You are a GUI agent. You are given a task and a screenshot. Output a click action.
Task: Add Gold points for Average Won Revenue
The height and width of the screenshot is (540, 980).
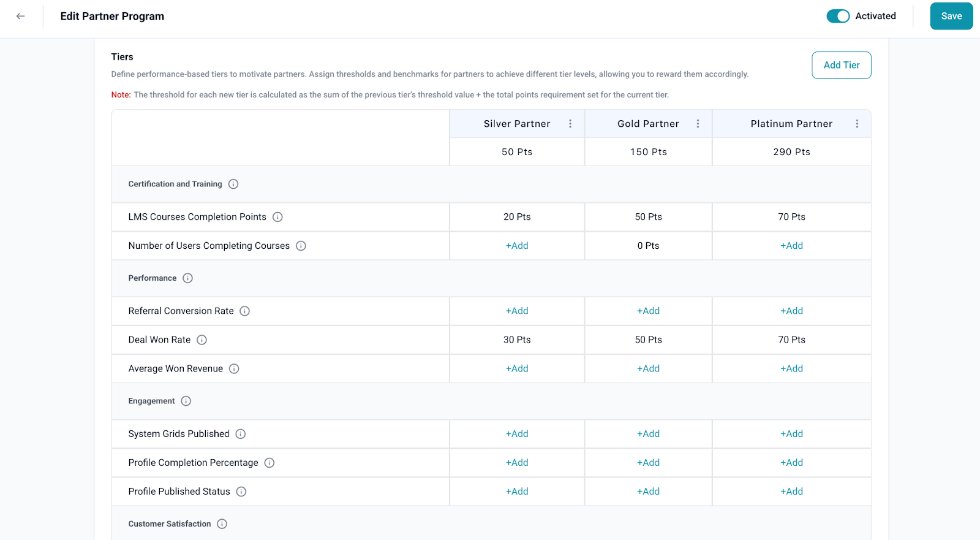coord(648,368)
